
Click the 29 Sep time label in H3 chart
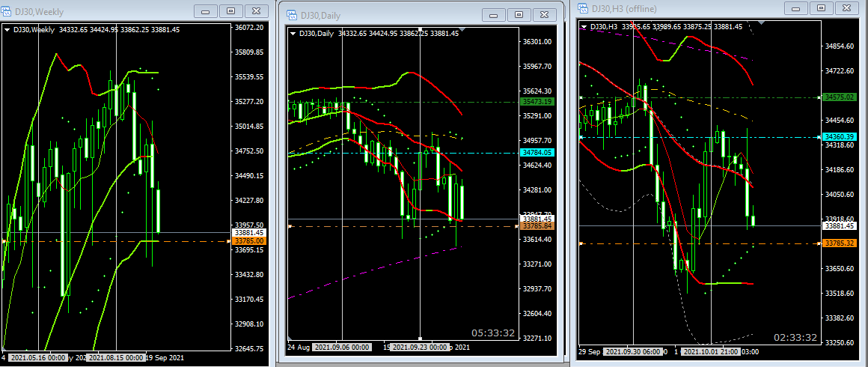tap(590, 351)
